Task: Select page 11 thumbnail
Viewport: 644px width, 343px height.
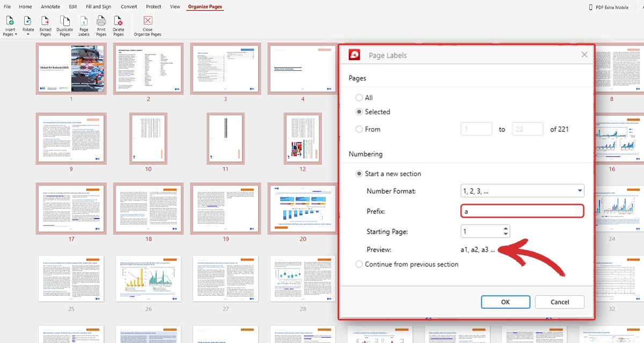Action: tap(225, 138)
